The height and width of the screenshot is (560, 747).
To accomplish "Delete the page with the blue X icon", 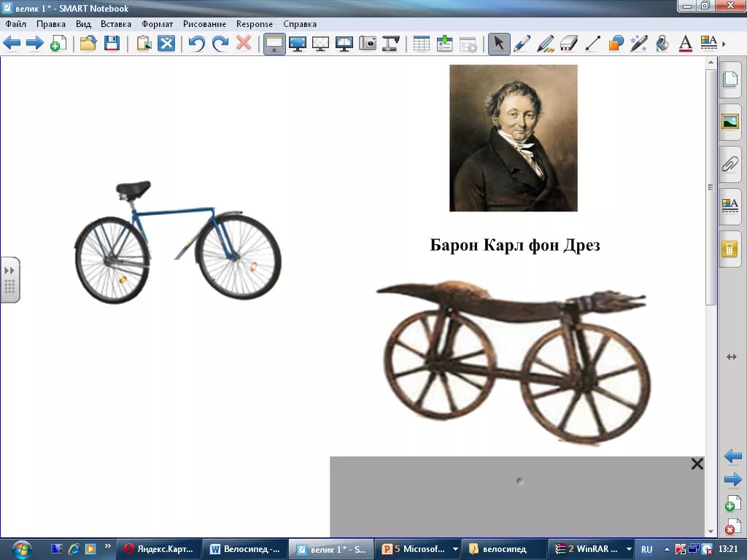I will [x=166, y=43].
